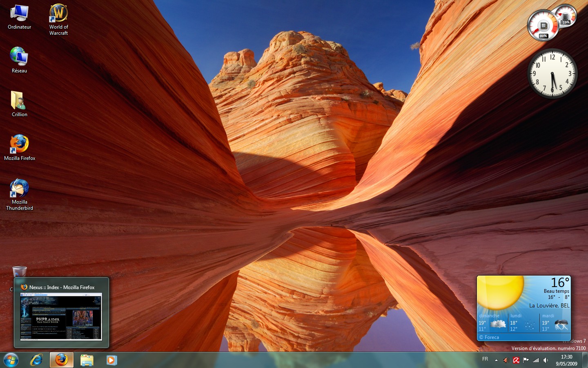Open the volume speaker control

click(x=546, y=360)
